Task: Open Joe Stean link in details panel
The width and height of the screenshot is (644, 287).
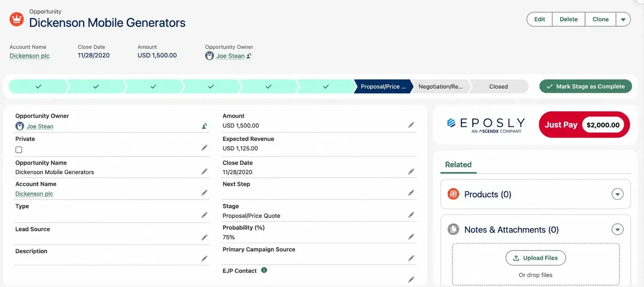Action: [40, 126]
